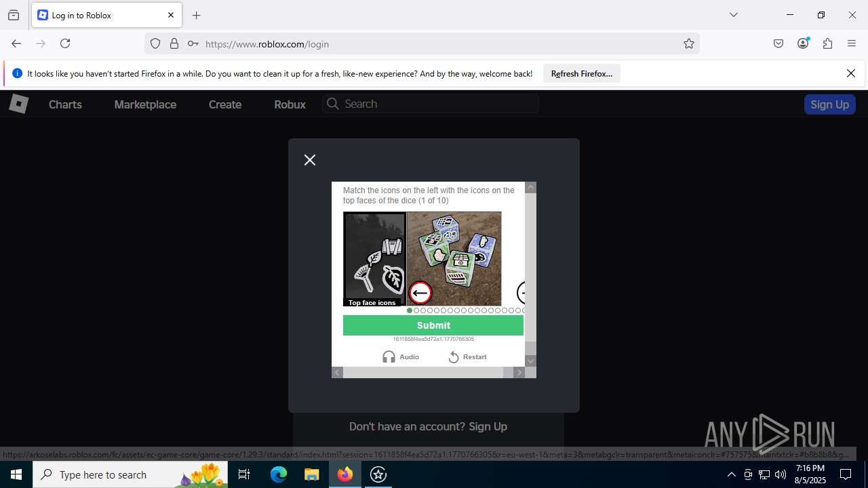868x488 pixels.
Task: Open Microsoft Edge from the taskbar
Action: tap(279, 474)
